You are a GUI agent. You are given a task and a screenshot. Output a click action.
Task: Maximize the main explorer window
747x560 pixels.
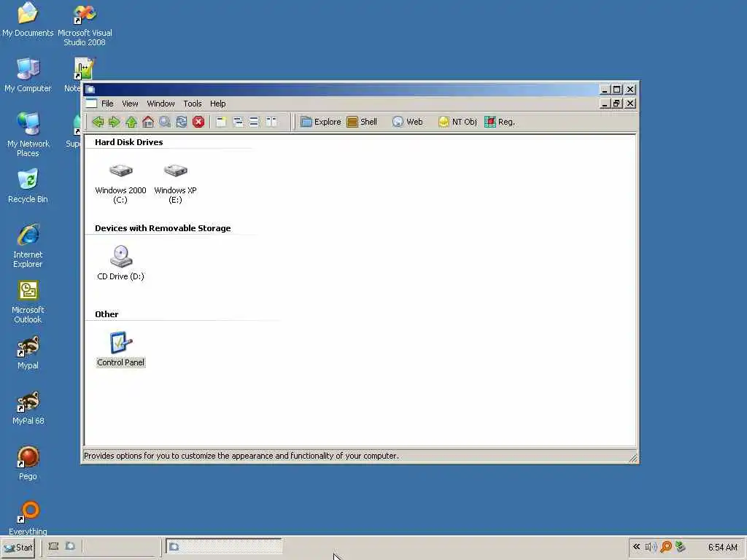(x=617, y=89)
